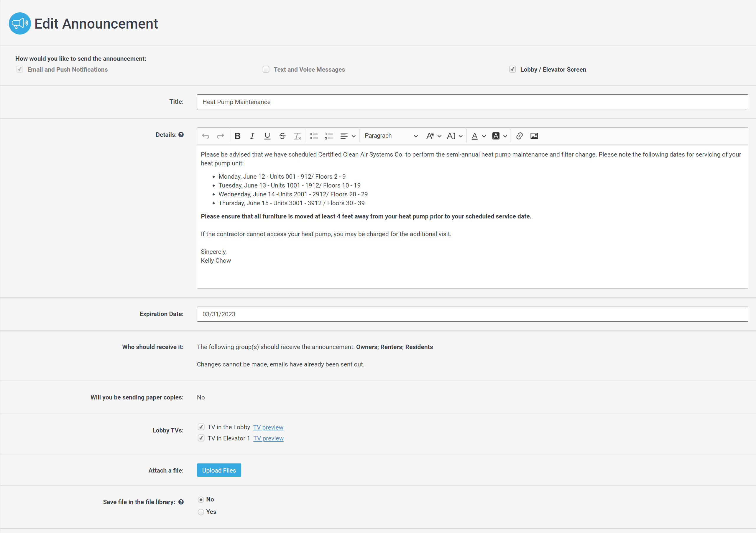This screenshot has width=756, height=533.
Task: Remove formatting with the clear format icon
Action: coord(297,136)
